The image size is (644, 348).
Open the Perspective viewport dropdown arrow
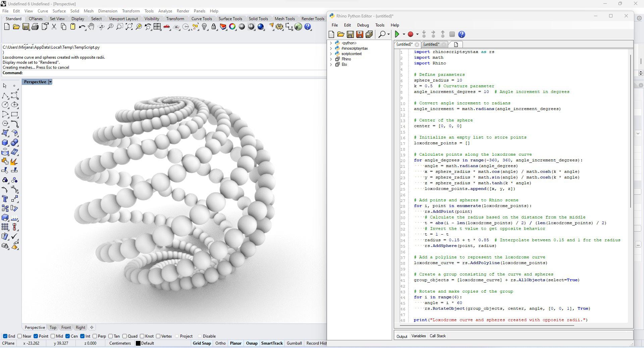coord(50,82)
